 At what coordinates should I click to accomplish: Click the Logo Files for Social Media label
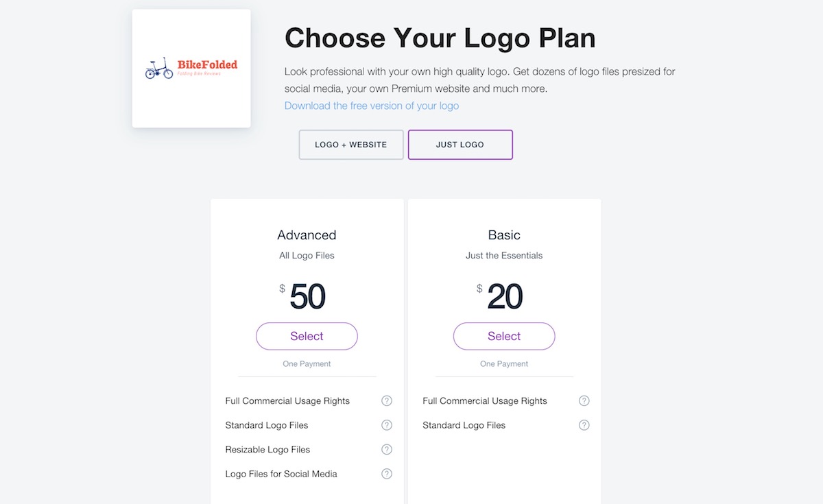pyautogui.click(x=281, y=474)
